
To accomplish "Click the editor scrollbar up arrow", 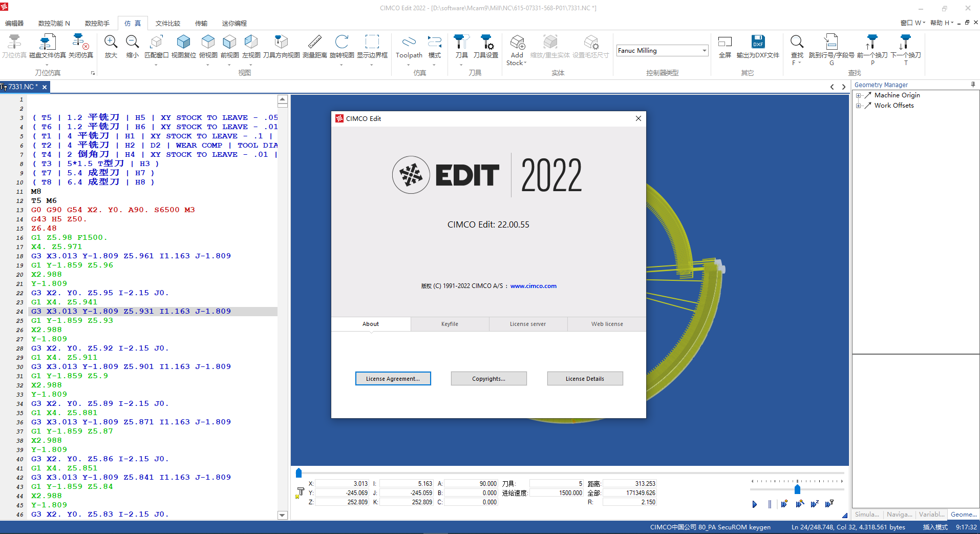I will [x=282, y=99].
